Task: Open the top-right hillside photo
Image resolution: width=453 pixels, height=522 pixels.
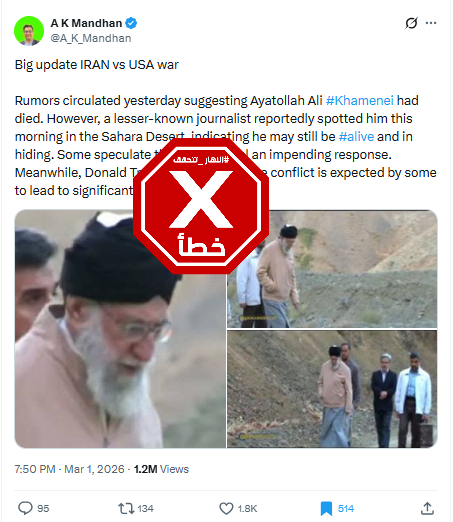Action: tap(332, 269)
